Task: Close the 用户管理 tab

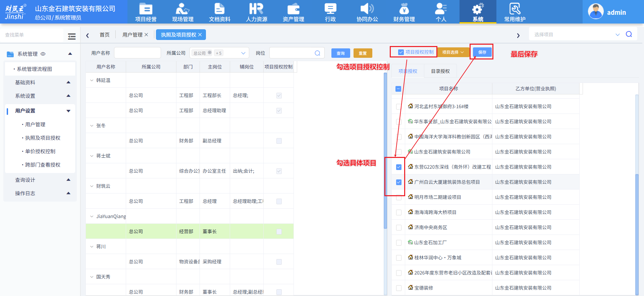Action: [146, 35]
